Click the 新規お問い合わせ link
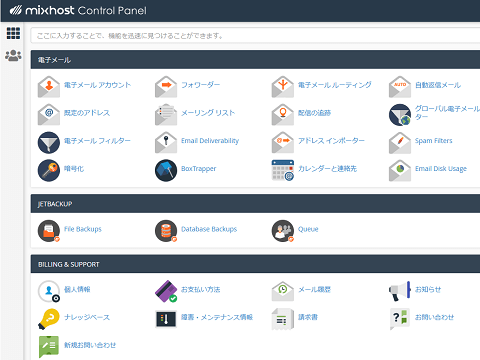This screenshot has height=360, width=480. click(x=90, y=345)
